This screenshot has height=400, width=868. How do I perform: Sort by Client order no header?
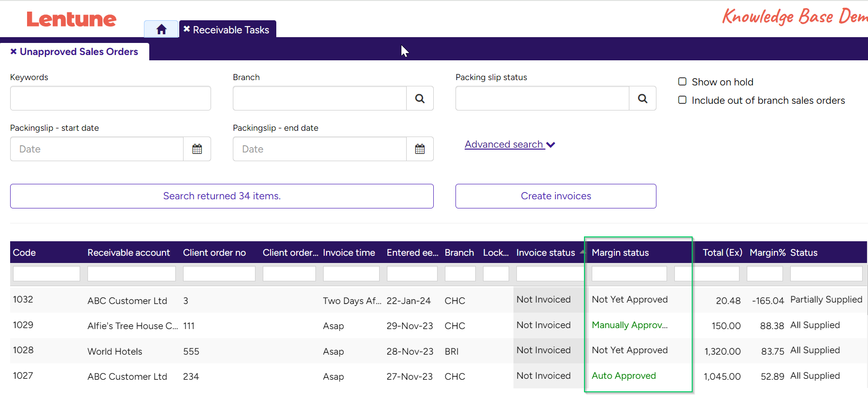click(214, 252)
